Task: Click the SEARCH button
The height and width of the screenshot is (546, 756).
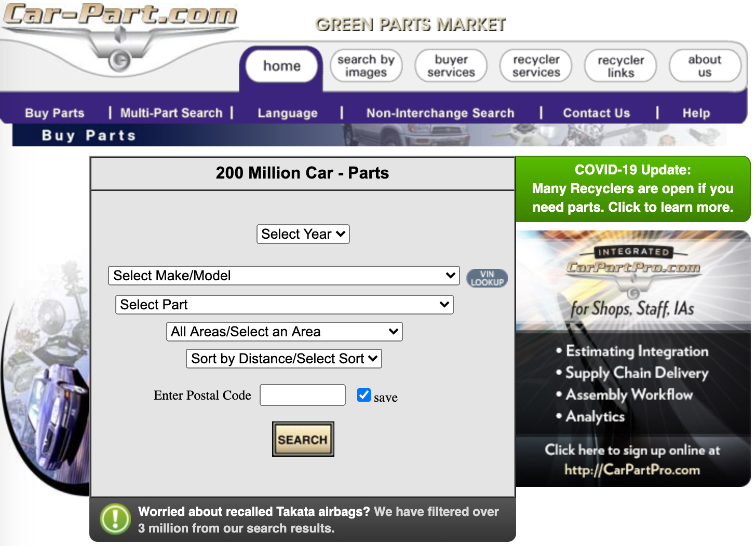Action: point(303,439)
